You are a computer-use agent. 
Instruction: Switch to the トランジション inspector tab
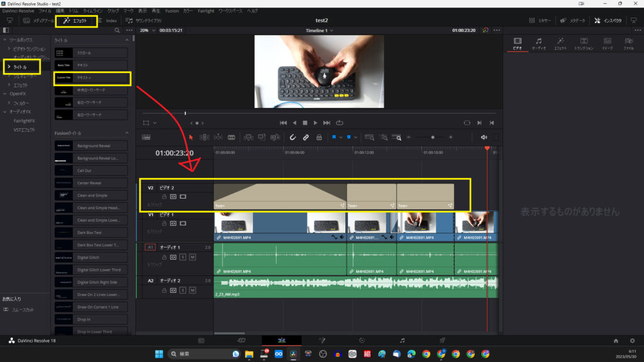(x=584, y=43)
